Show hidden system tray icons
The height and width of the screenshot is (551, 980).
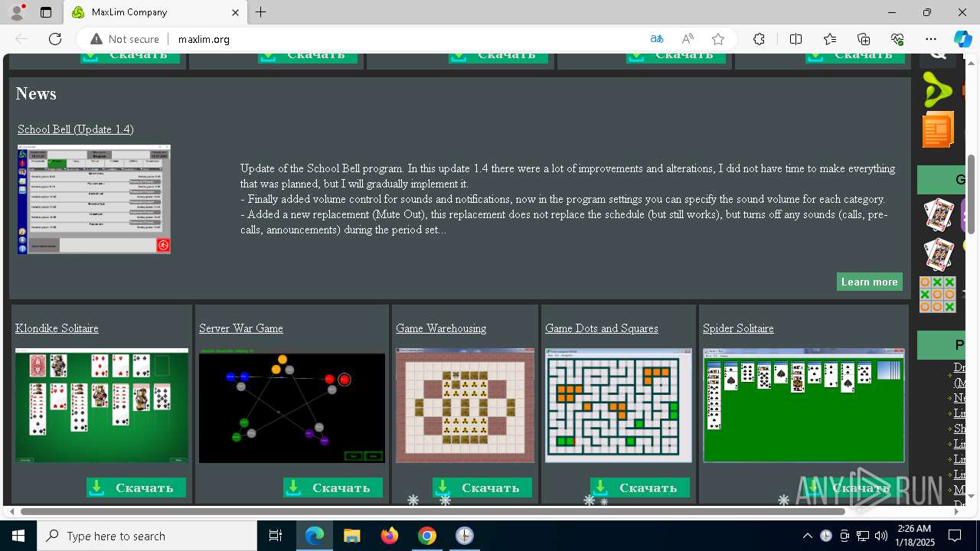(807, 536)
